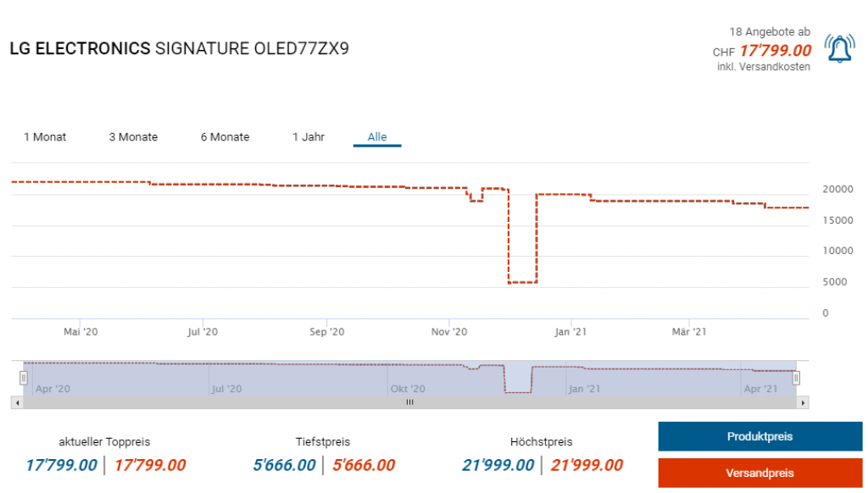Viewport: 868px width, 493px height.
Task: Click the blue Tiefstpreis value 5'666.00
Action: coord(284,465)
